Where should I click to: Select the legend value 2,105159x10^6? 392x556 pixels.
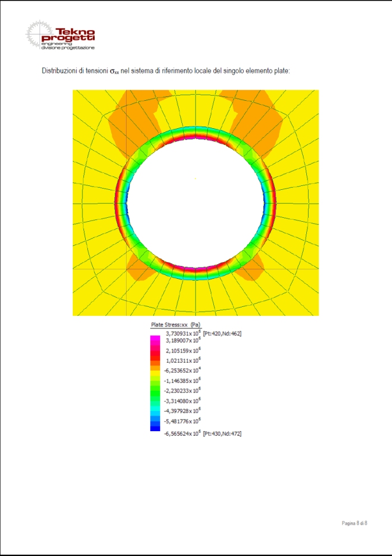[x=183, y=350]
